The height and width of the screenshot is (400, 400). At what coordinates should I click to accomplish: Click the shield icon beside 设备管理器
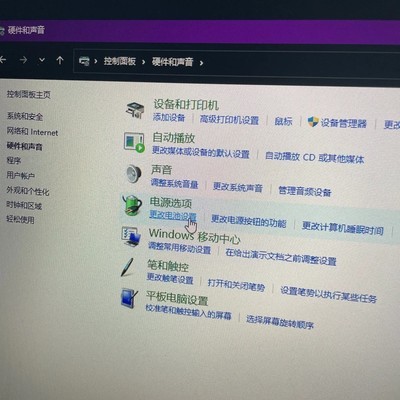click(x=313, y=122)
